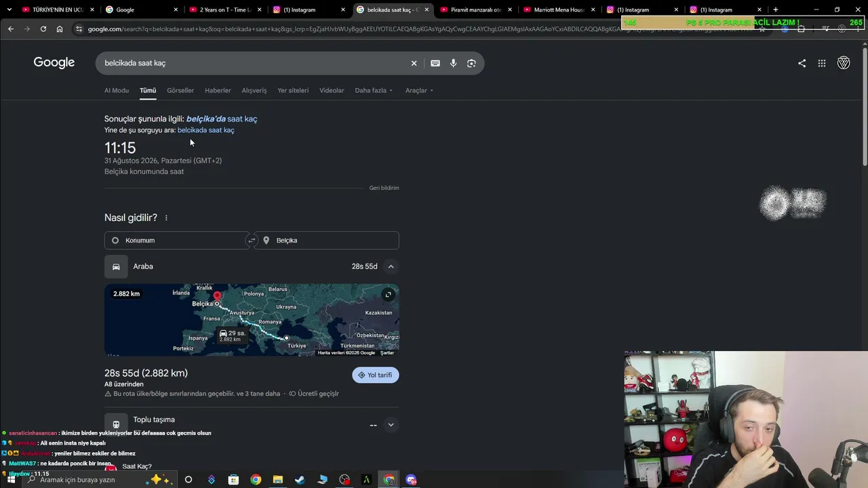868x488 pixels.
Task: Close the belcikada saat kaç browser tab
Action: 427,9
